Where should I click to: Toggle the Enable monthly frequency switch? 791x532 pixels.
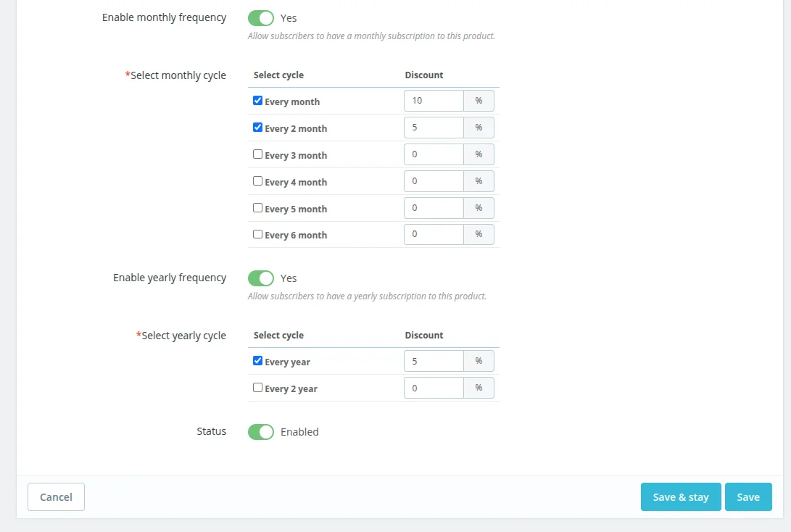click(261, 18)
